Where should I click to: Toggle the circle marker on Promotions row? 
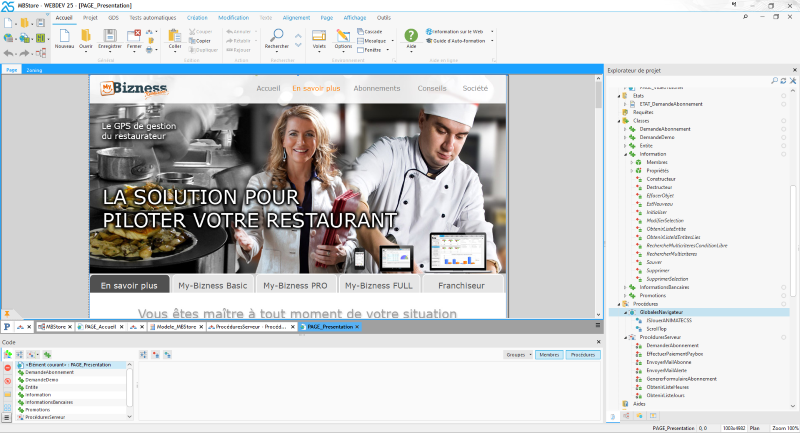(x=784, y=295)
